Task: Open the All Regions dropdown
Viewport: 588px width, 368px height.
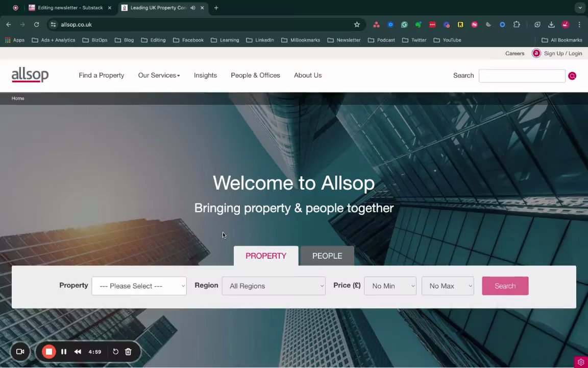Action: [274, 286]
